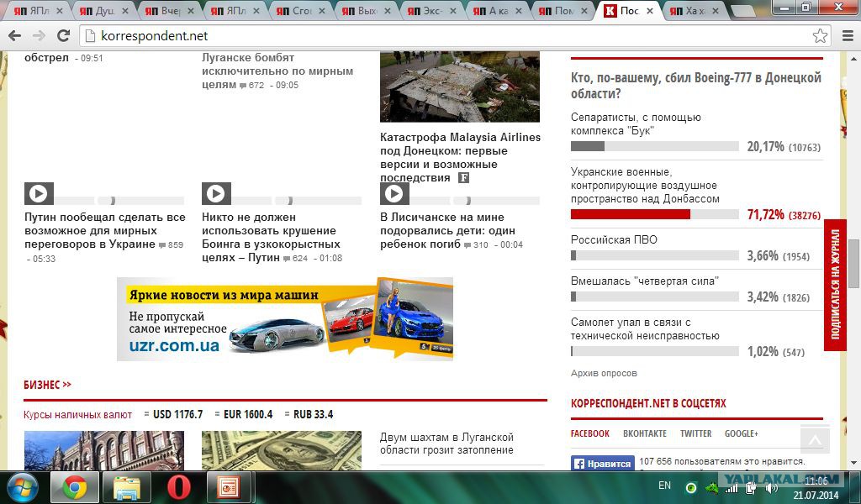This screenshot has width=861, height=504.
Task: Select the EUR 1600.4 rate
Action: [x=248, y=415]
